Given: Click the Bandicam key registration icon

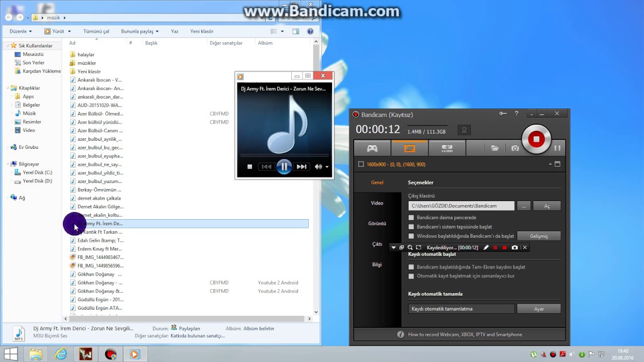Looking at the screenshot, I should click(503, 114).
